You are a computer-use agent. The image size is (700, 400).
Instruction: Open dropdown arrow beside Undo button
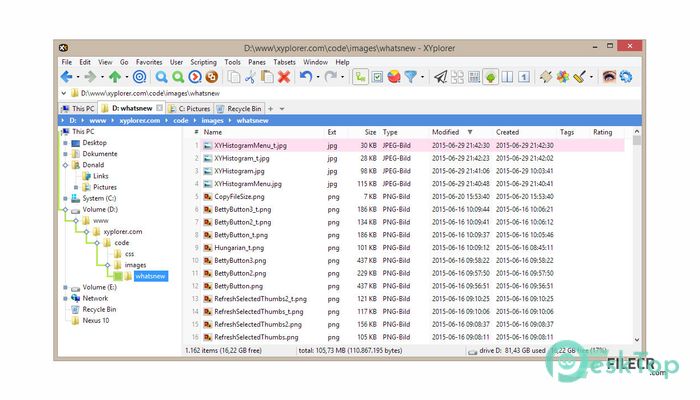[x=317, y=77]
